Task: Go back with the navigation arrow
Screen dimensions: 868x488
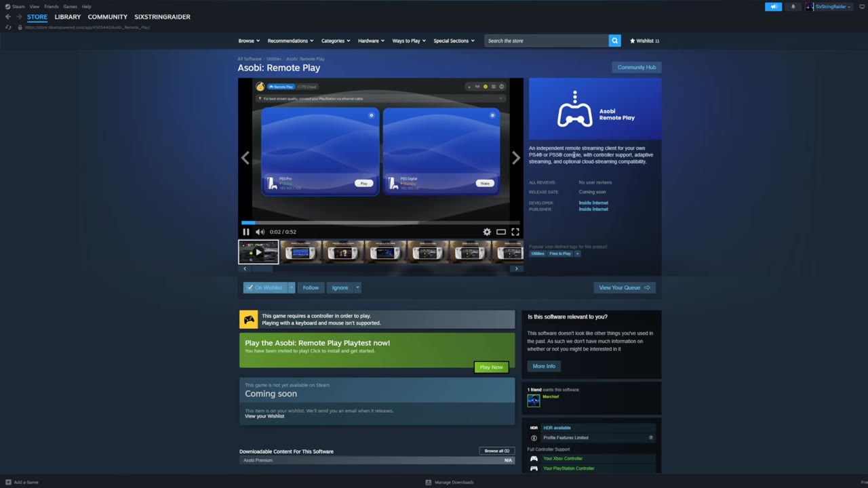Action: pyautogui.click(x=8, y=17)
